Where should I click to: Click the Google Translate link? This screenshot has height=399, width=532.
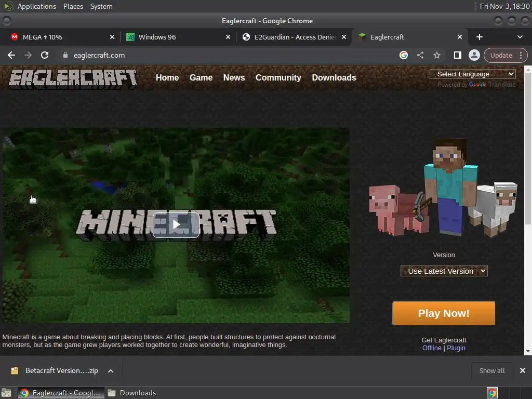click(x=492, y=85)
